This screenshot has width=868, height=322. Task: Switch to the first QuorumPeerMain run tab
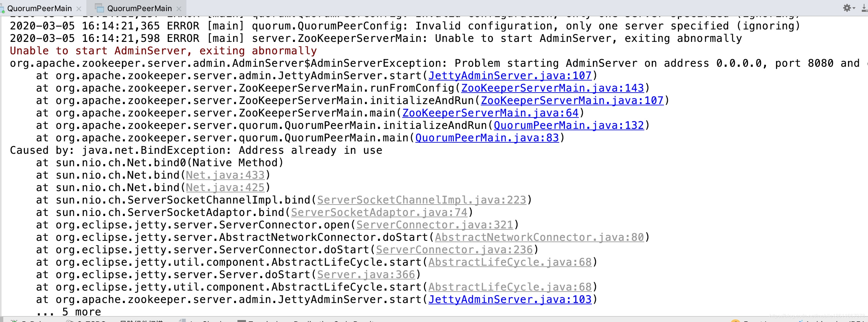tap(39, 9)
